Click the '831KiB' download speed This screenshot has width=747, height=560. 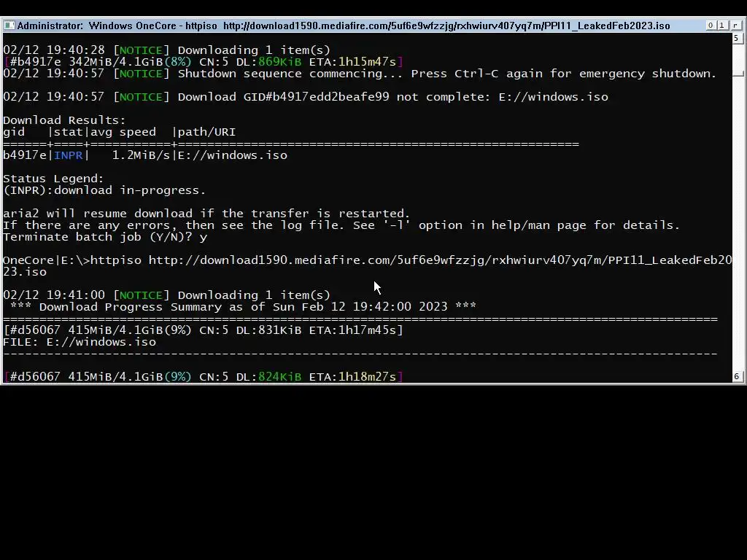(x=279, y=330)
